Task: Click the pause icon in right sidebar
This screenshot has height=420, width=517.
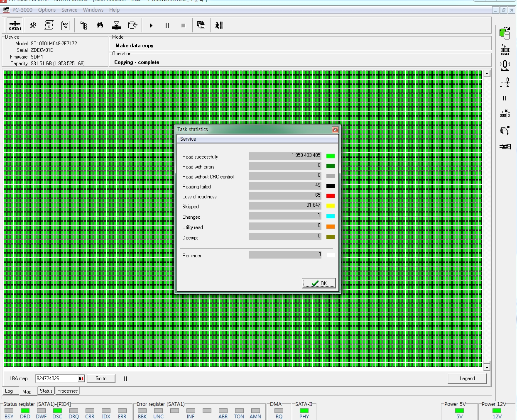Action: [505, 98]
